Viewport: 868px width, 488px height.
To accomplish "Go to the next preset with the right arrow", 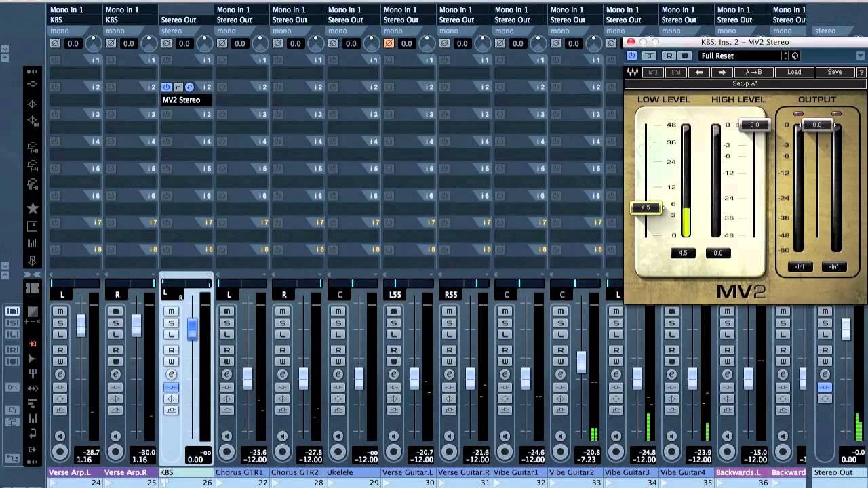I will coord(722,73).
